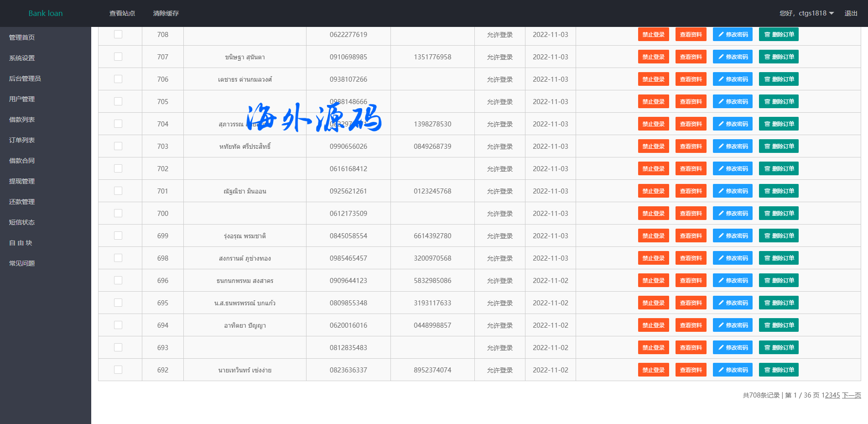
Task: Click the pencil icon in row 707
Action: [x=721, y=57]
